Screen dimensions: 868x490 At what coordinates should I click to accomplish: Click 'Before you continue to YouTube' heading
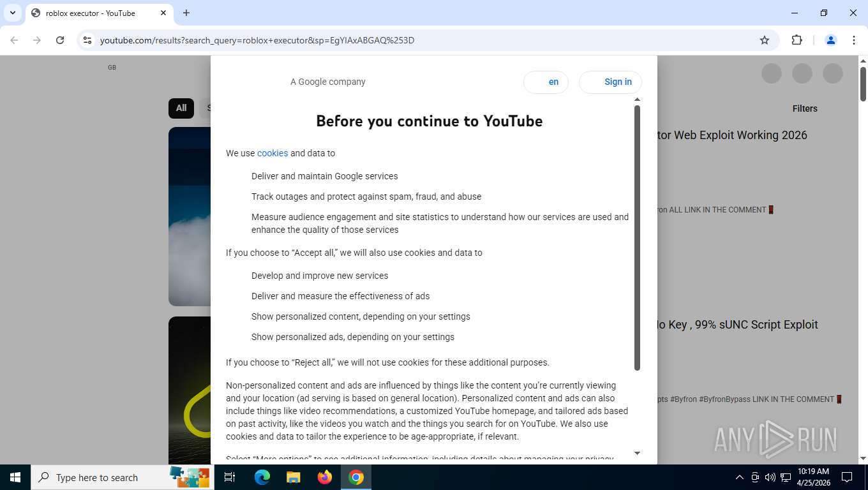click(x=430, y=121)
